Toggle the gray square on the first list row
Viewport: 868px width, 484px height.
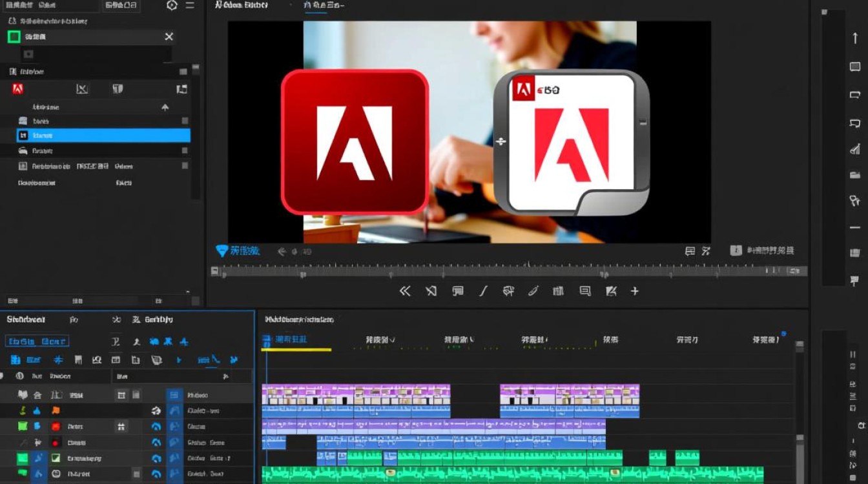(185, 121)
